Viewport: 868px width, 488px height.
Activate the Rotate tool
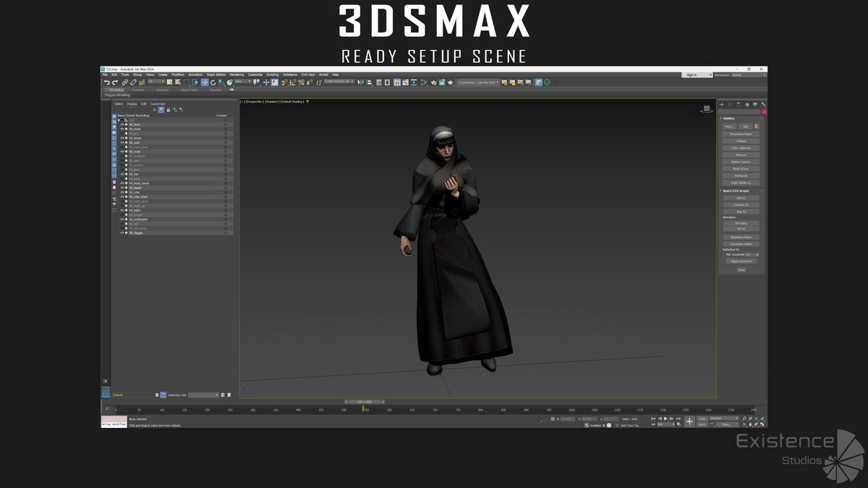213,82
